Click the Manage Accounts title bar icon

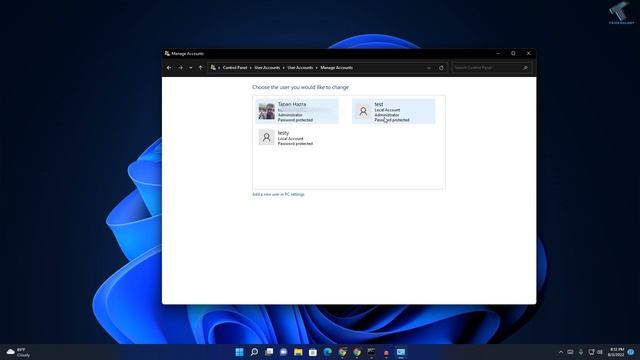pyautogui.click(x=167, y=53)
